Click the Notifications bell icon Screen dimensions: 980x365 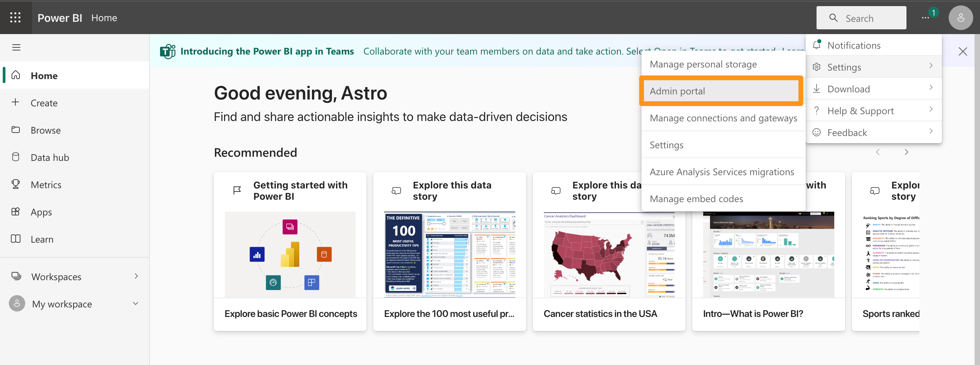tap(817, 45)
